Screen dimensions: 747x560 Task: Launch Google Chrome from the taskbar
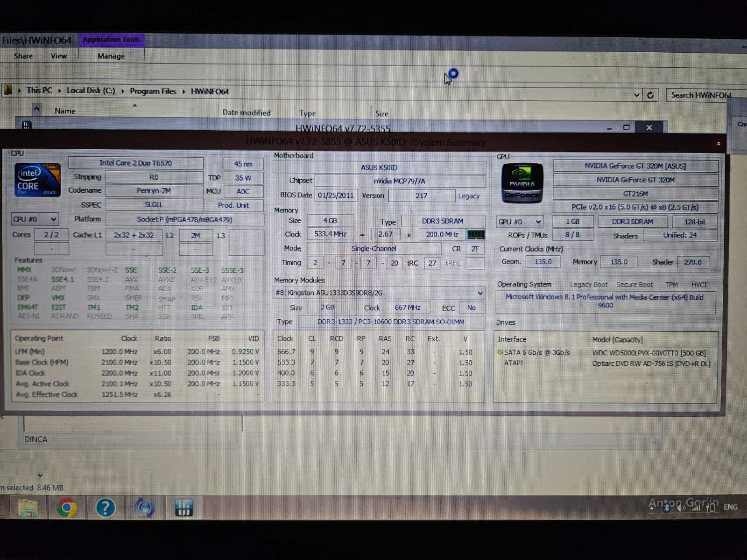point(67,508)
